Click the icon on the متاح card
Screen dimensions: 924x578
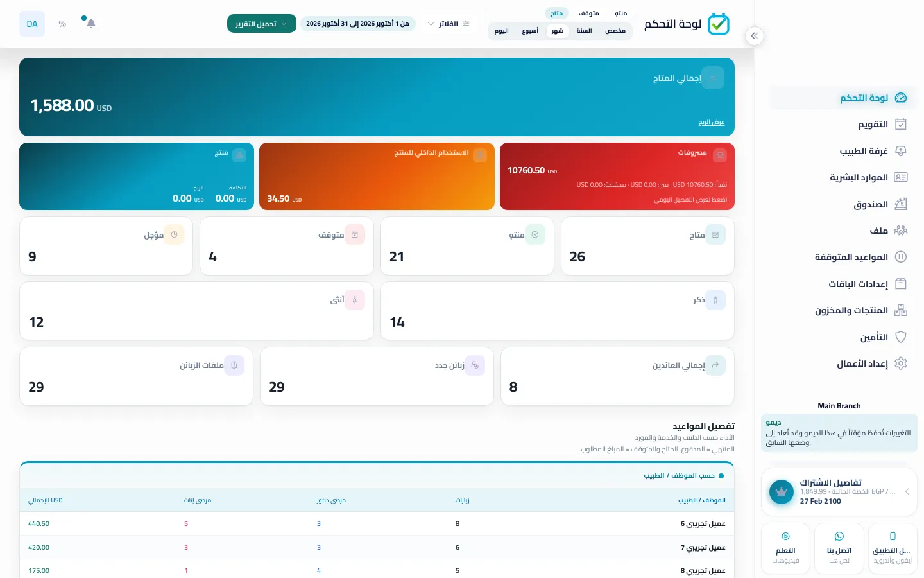pos(715,234)
